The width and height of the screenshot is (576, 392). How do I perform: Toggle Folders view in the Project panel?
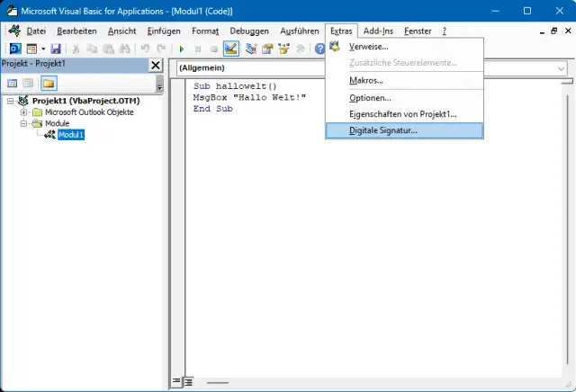coord(48,84)
